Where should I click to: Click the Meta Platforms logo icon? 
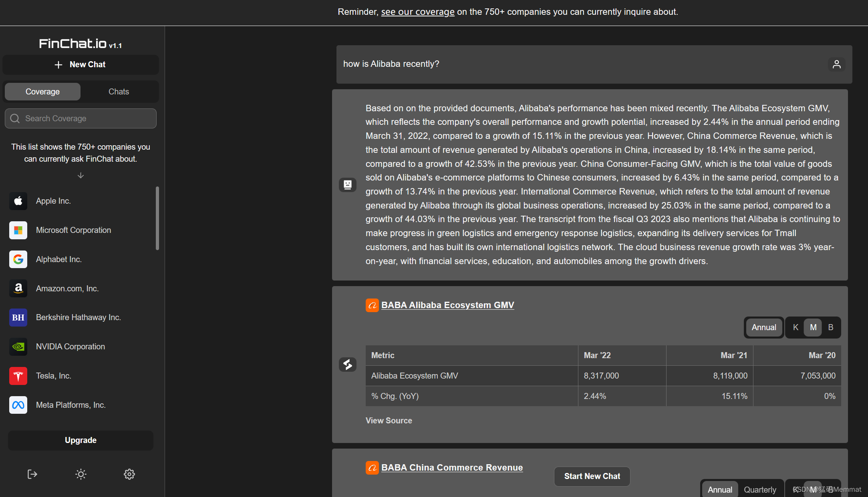(18, 405)
